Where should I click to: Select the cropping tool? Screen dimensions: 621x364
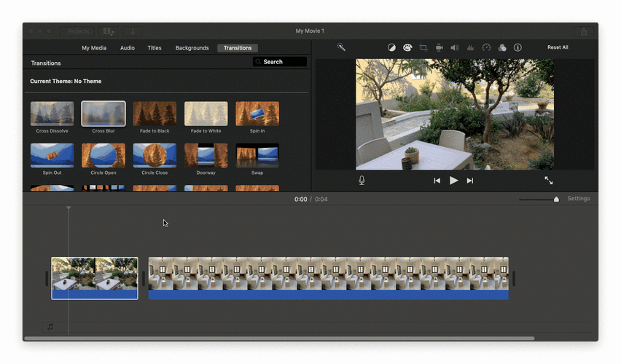pos(423,47)
